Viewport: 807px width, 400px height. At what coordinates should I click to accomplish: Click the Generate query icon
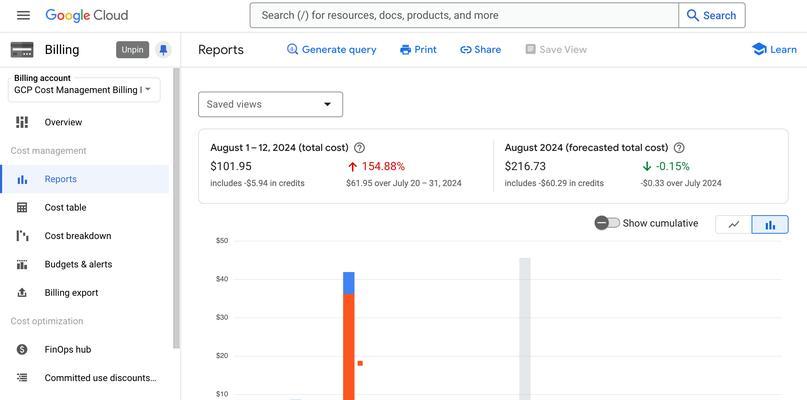[x=292, y=49]
